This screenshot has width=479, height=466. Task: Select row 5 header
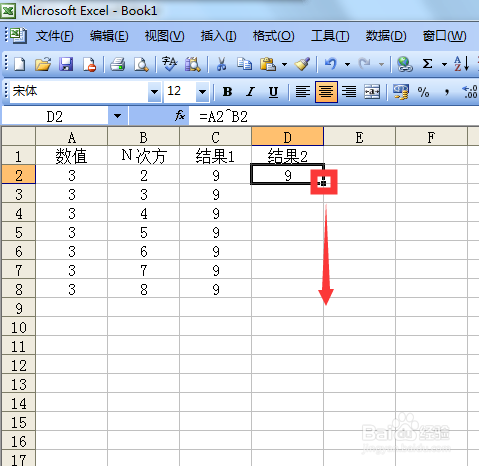pyautogui.click(x=19, y=232)
